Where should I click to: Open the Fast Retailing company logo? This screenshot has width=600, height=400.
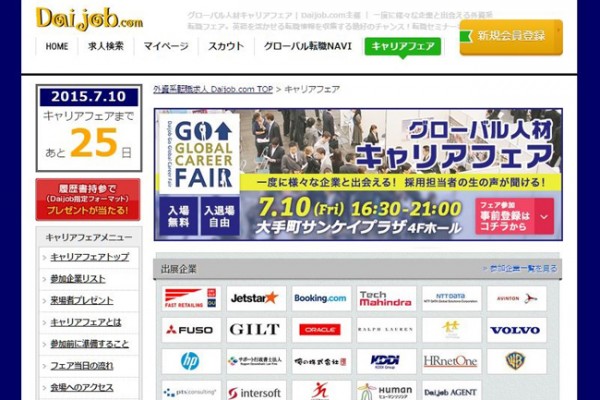point(191,298)
